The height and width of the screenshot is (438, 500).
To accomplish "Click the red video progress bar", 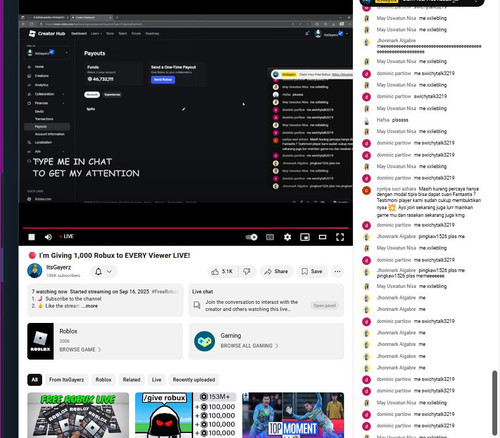I will tap(186, 228).
